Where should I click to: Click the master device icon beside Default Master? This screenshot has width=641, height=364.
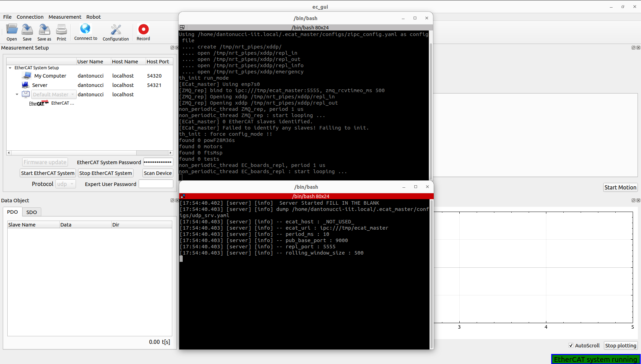(26, 94)
